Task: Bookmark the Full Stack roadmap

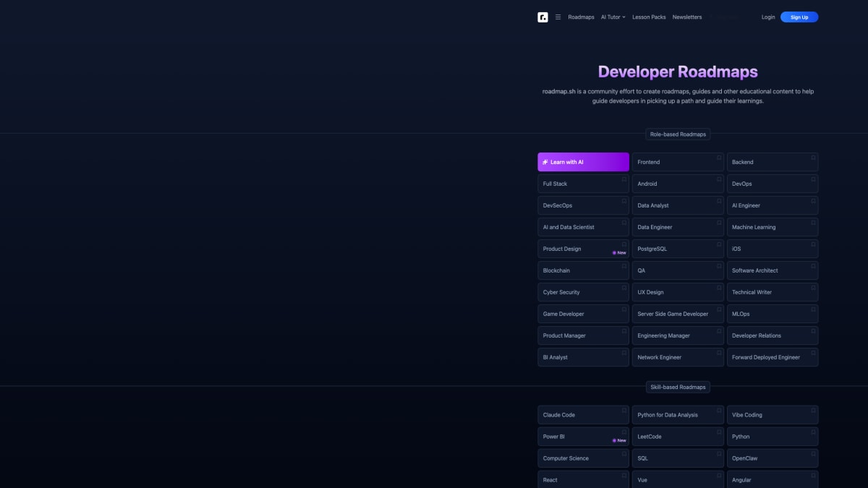Action: pos(624,179)
